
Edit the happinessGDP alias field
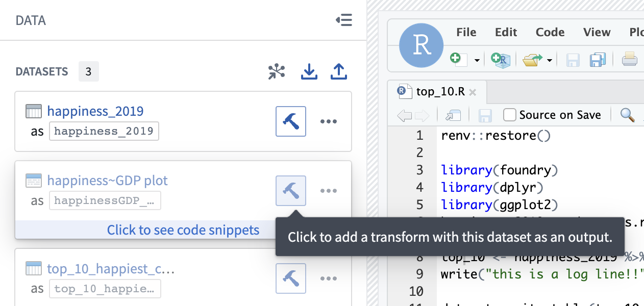(x=105, y=200)
